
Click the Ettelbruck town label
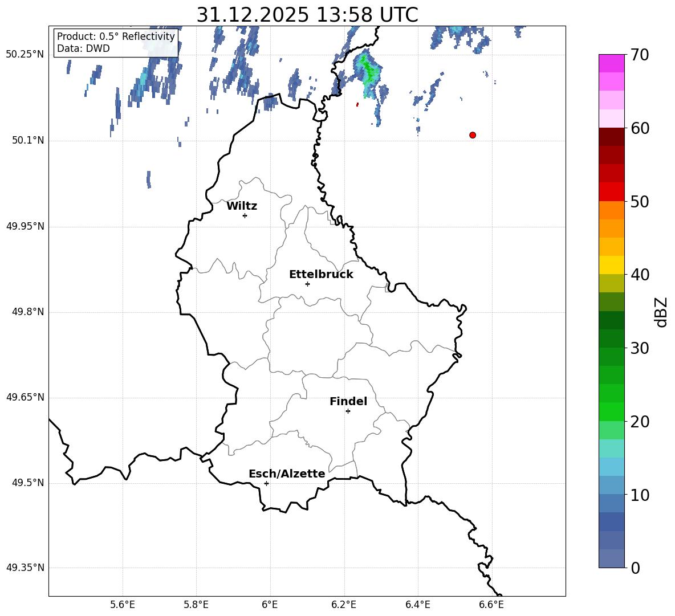pos(321,275)
